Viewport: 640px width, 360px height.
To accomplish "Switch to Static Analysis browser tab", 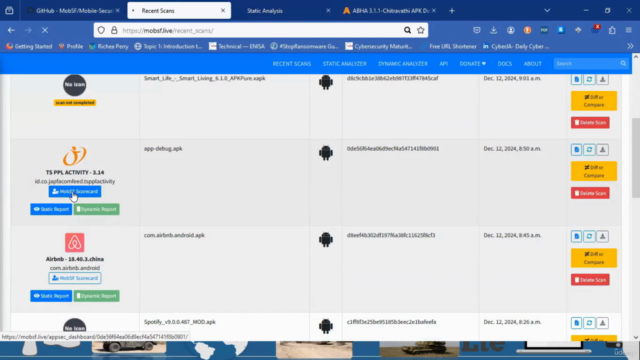I will (282, 11).
